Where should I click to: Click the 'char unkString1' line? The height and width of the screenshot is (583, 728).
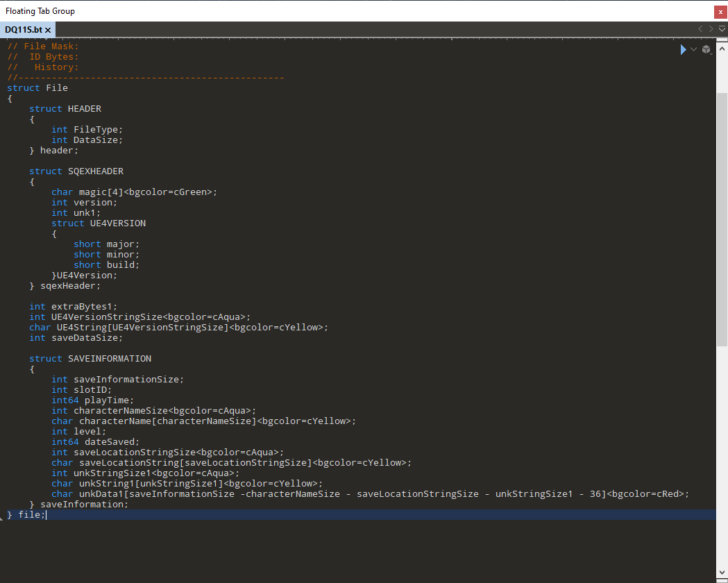pos(187,483)
